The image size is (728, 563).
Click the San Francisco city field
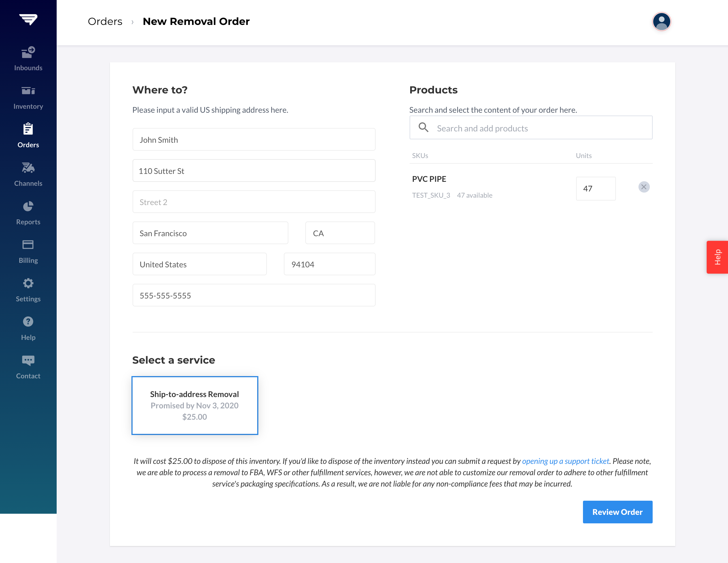(210, 233)
